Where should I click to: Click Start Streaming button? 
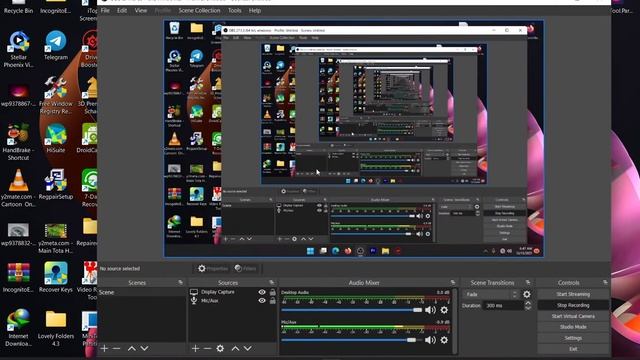click(573, 294)
